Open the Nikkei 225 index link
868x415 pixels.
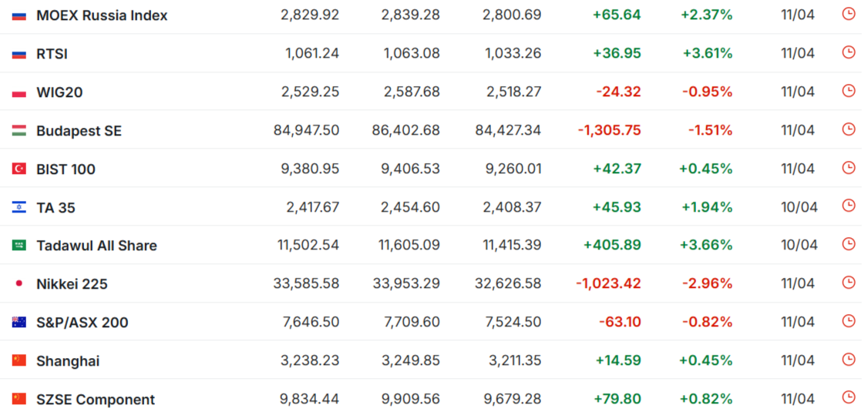click(72, 285)
